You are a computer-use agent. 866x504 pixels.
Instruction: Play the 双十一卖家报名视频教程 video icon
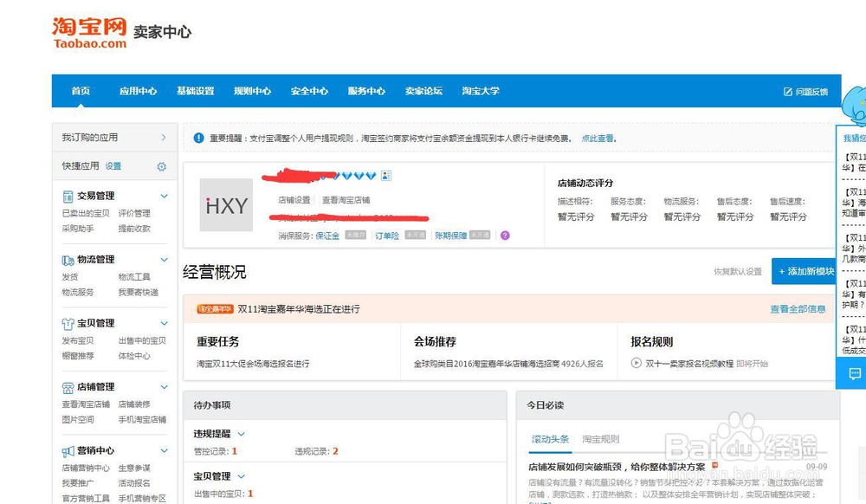point(637,363)
